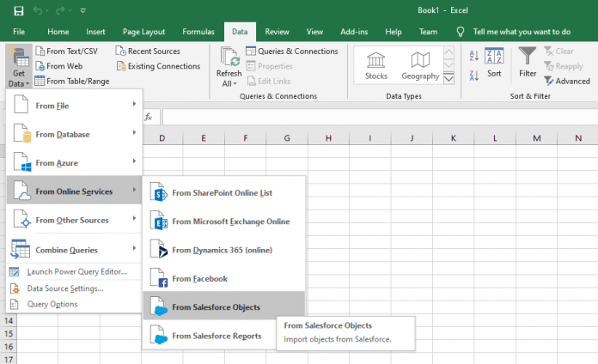The width and height of the screenshot is (598, 364).
Task: Choose From Facebook in the submenu
Action: click(x=199, y=279)
